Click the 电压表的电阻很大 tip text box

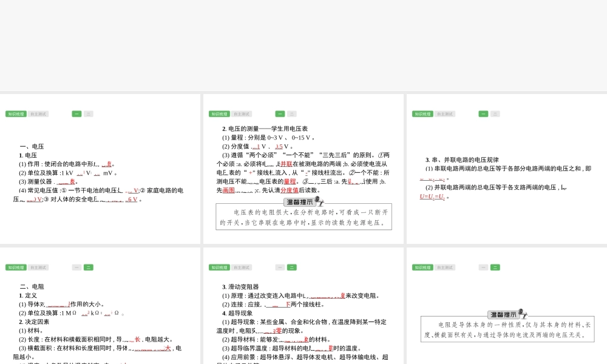coord(303,218)
